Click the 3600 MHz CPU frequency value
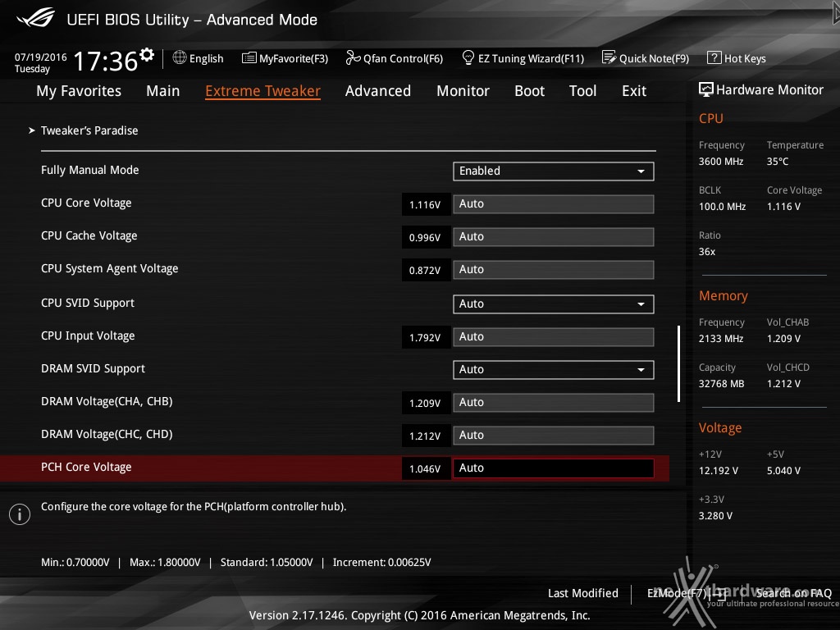The height and width of the screenshot is (630, 840). coord(721,162)
